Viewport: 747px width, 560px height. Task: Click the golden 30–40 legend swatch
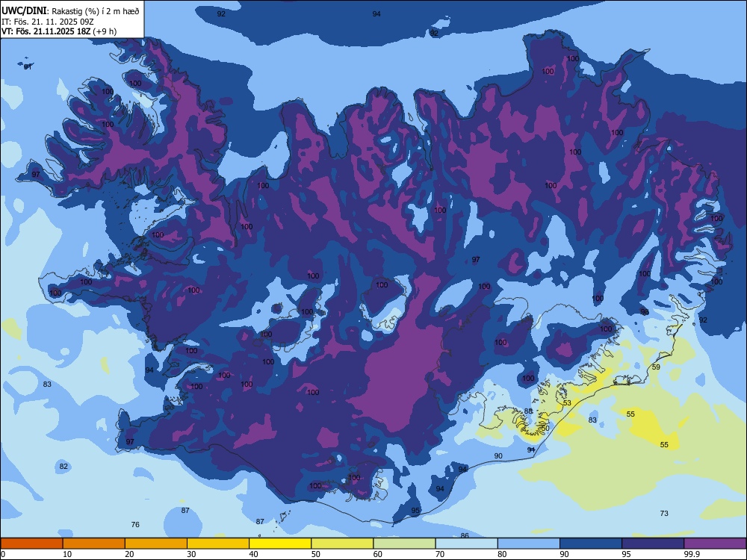pyautogui.click(x=218, y=544)
